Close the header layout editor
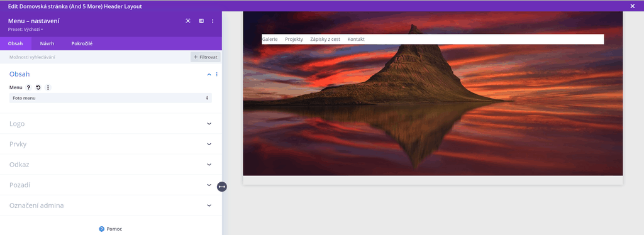 tap(633, 6)
